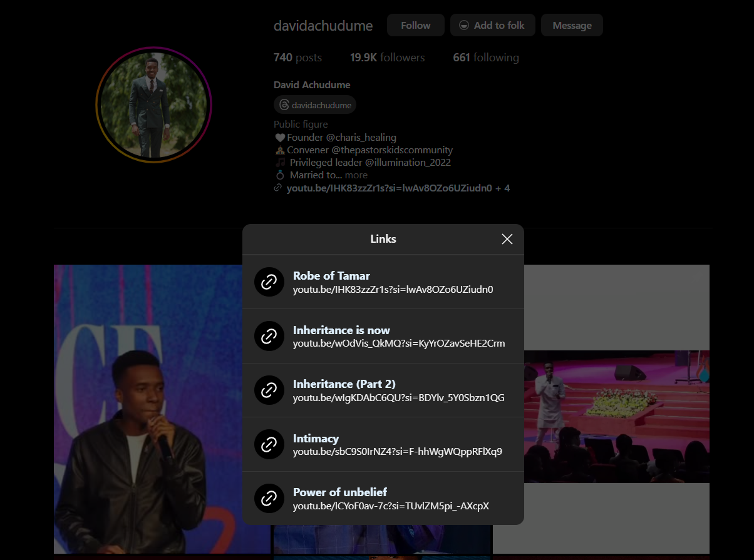
Task: Click the Inheritance (Part 2) link icon
Action: point(269,390)
